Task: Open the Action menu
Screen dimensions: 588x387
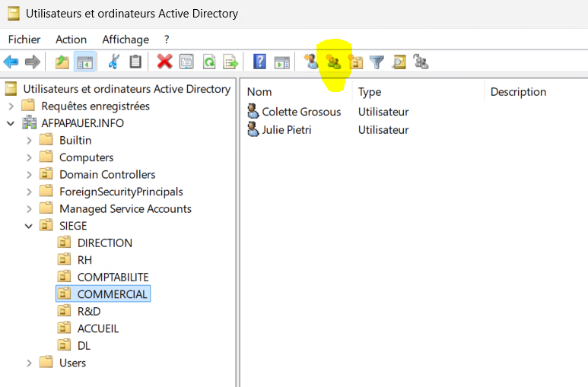Action: pyautogui.click(x=71, y=40)
